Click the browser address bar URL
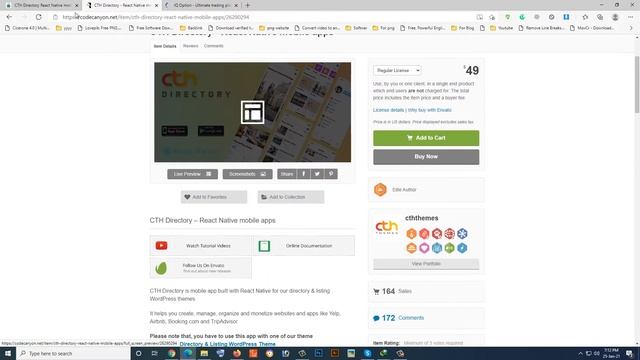Viewport: 640px width, 360px height. pos(156,17)
